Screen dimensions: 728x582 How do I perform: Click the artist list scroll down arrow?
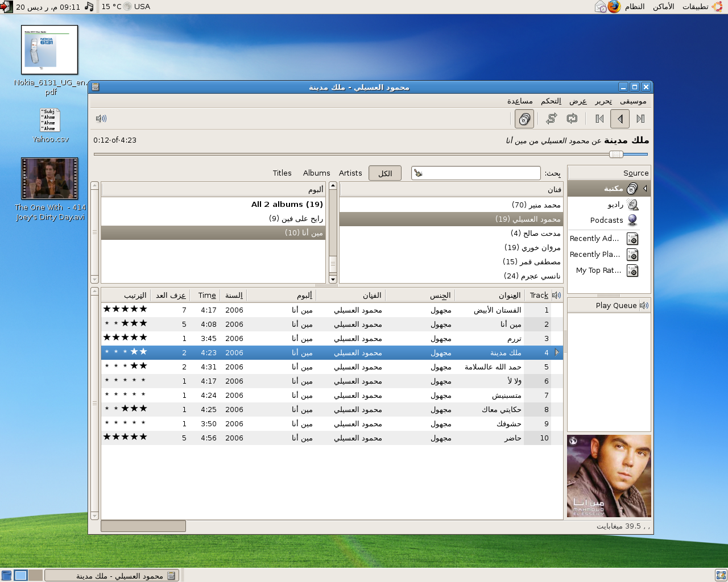tap(333, 279)
